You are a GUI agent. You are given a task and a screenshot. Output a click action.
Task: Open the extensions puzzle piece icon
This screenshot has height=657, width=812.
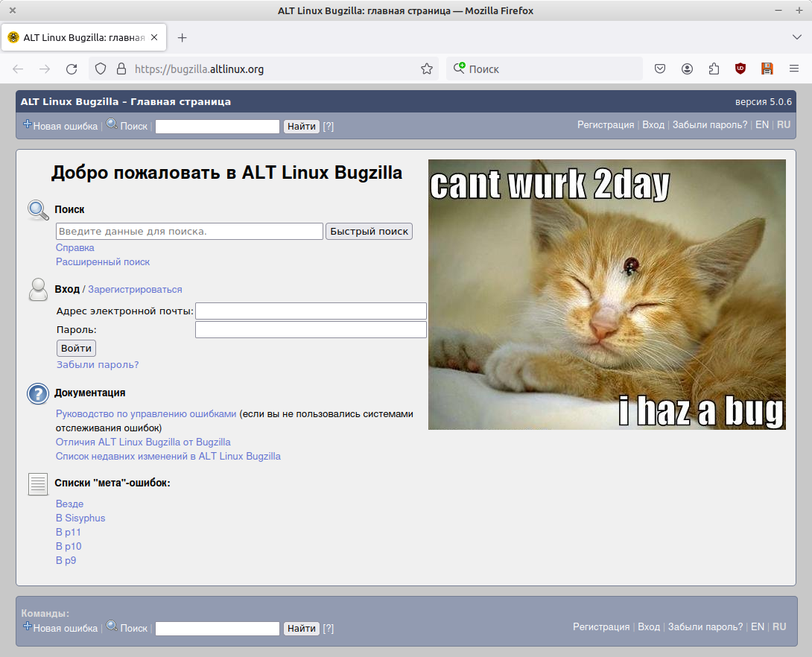(714, 69)
